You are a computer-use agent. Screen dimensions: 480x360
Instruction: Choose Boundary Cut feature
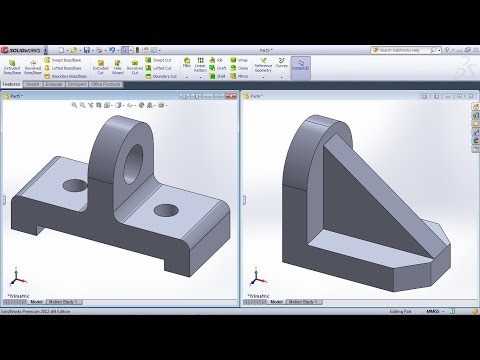coord(161,76)
